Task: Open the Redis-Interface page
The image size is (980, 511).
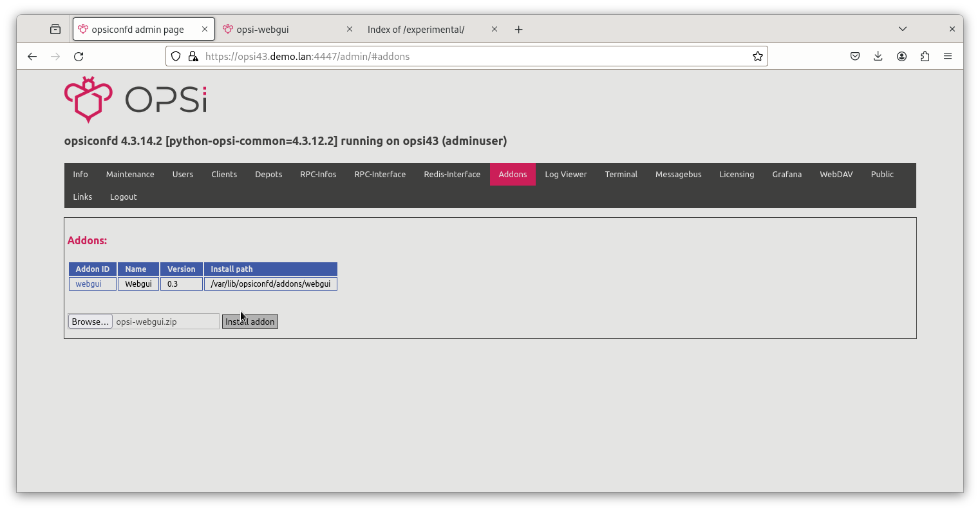Action: (x=452, y=175)
